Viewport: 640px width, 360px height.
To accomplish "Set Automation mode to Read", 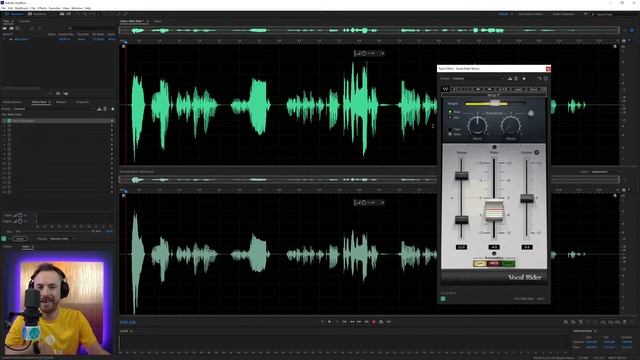I will pos(509,264).
